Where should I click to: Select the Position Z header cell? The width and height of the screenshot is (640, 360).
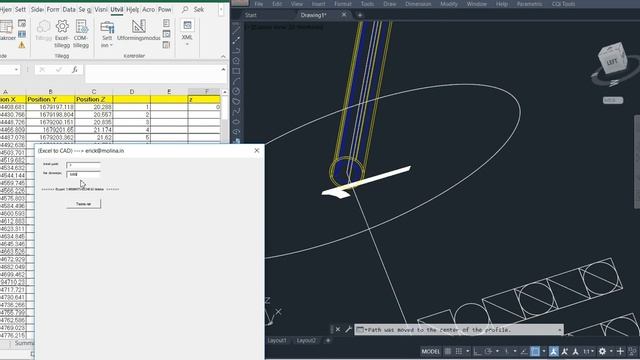(93, 99)
